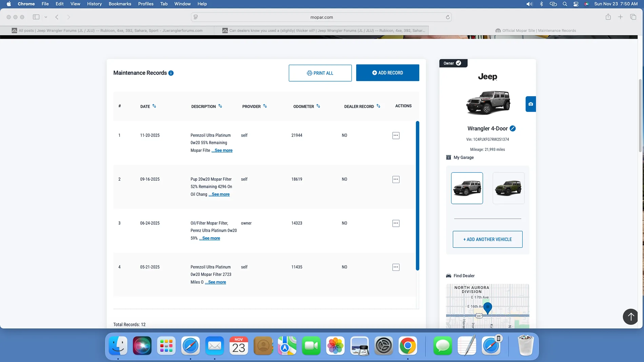Click the map pin in Find Dealer
This screenshot has width=644, height=362.
487,308
